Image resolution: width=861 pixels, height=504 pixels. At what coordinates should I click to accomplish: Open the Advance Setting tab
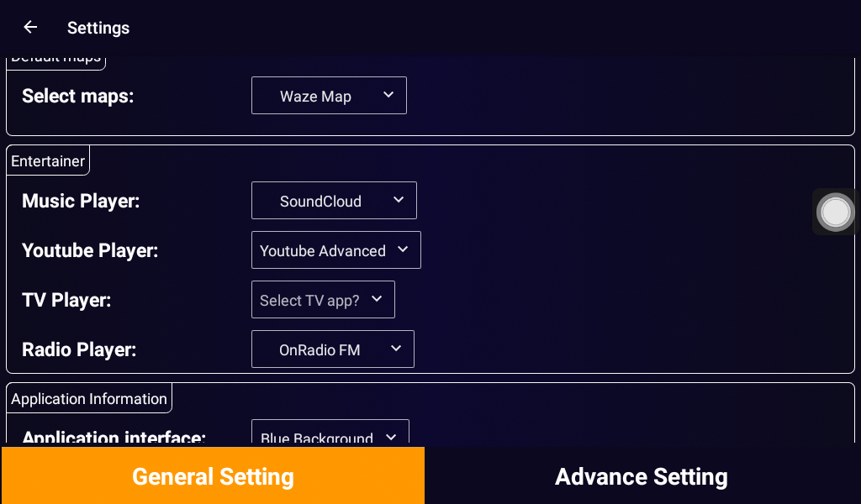tap(642, 476)
